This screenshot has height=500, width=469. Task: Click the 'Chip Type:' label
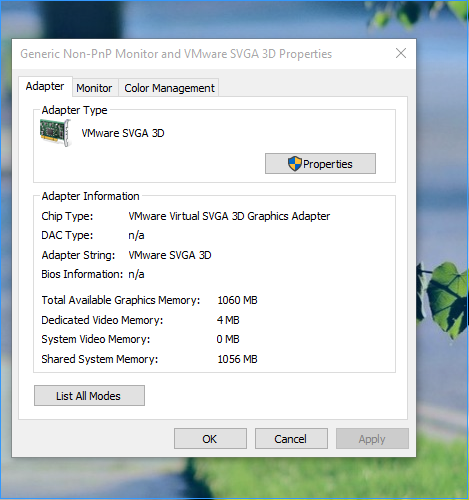coord(67,216)
